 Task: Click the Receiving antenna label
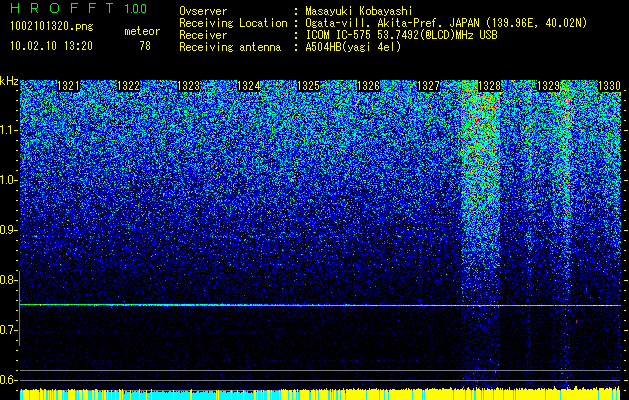230,47
